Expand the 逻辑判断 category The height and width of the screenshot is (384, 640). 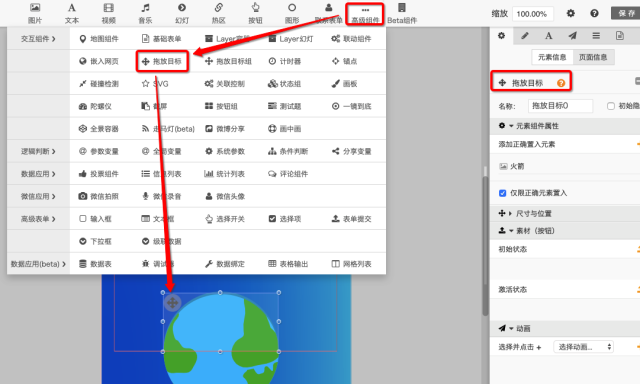38,151
